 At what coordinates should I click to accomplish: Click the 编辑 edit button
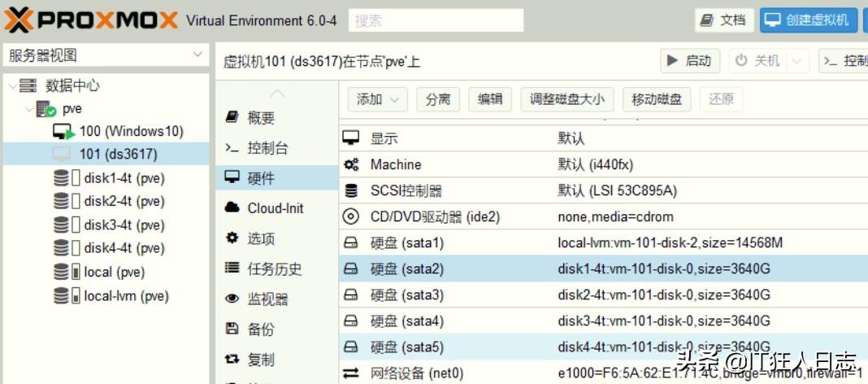tap(490, 100)
